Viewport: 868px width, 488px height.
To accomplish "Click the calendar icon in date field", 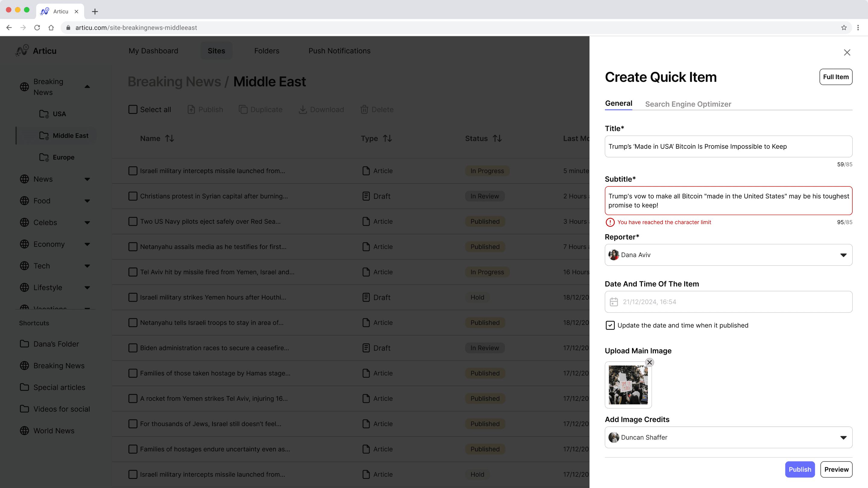I will 614,302.
